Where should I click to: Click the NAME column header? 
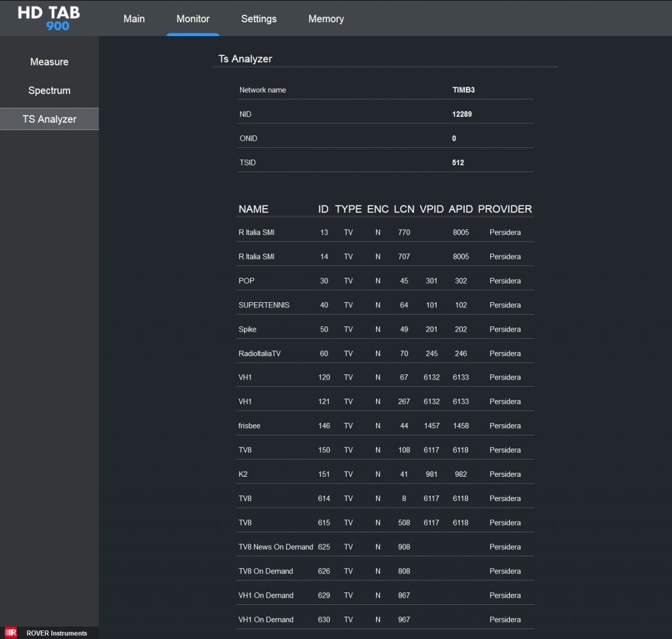(253, 209)
